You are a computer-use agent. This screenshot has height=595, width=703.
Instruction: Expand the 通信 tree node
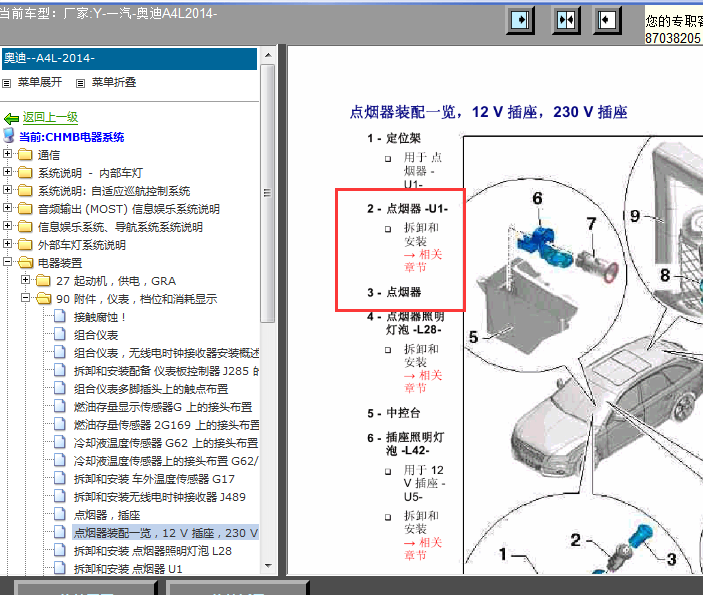(x=7, y=154)
